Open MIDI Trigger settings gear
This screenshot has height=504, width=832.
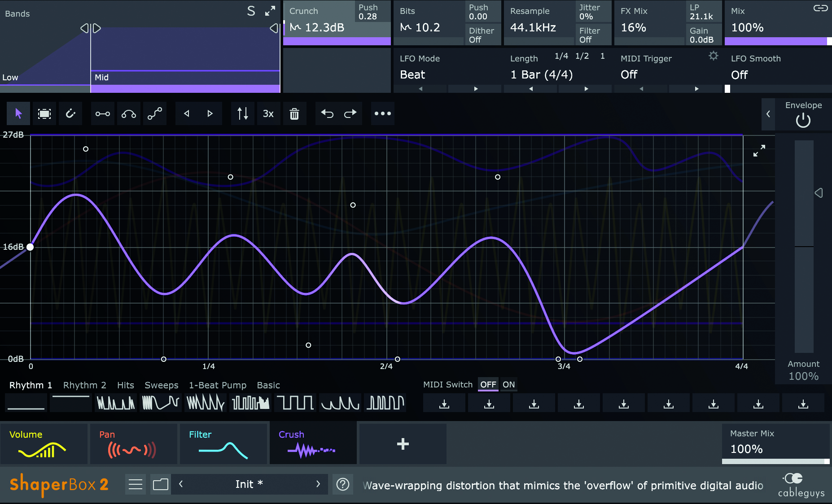[714, 56]
